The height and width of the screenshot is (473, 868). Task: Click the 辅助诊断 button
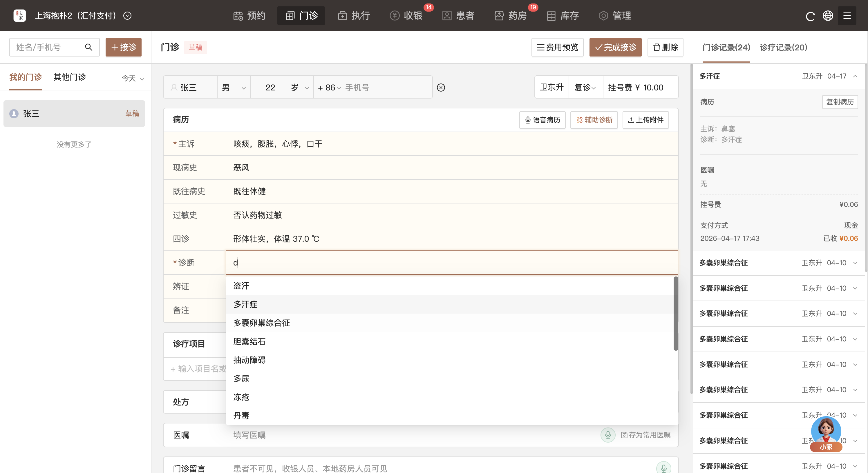[594, 120]
